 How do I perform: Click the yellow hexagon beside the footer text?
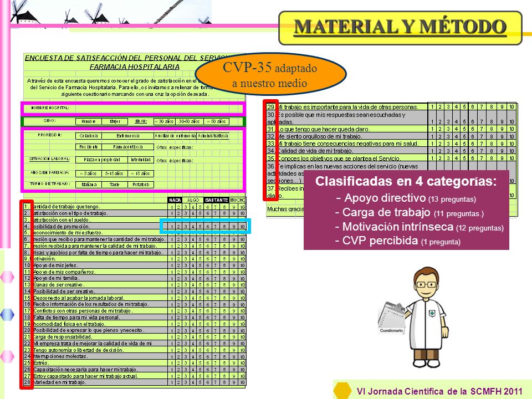(342, 391)
